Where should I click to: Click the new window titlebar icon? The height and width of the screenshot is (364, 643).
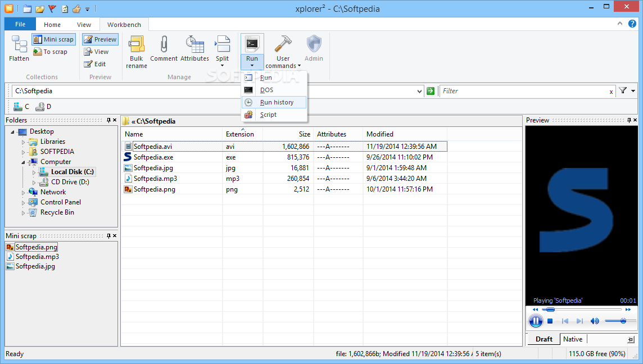(x=27, y=8)
